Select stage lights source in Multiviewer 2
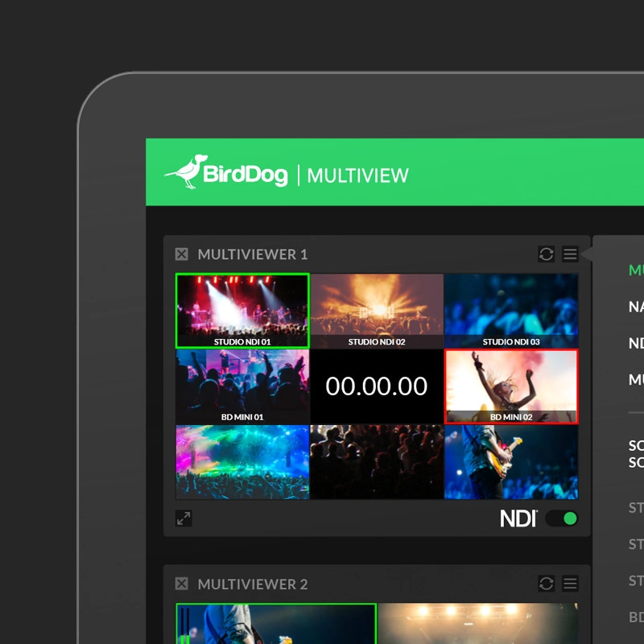Viewport: 644px width, 644px height. point(478,623)
